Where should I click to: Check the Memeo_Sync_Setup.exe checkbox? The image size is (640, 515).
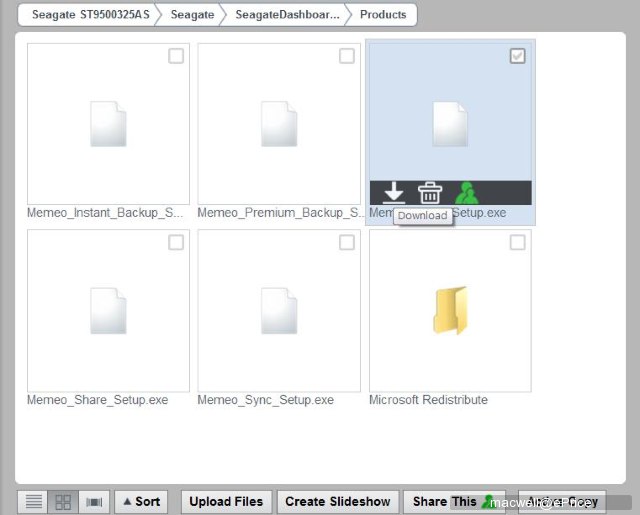pos(347,242)
